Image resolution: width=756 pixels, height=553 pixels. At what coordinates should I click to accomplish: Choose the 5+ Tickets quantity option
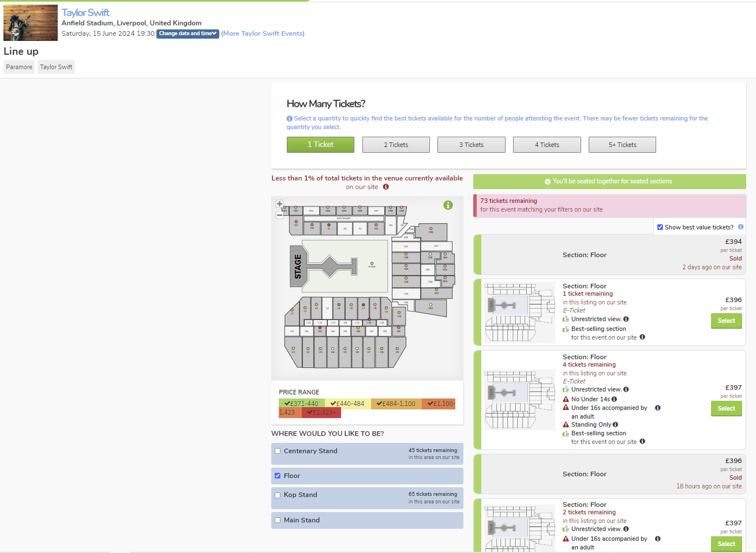622,145
